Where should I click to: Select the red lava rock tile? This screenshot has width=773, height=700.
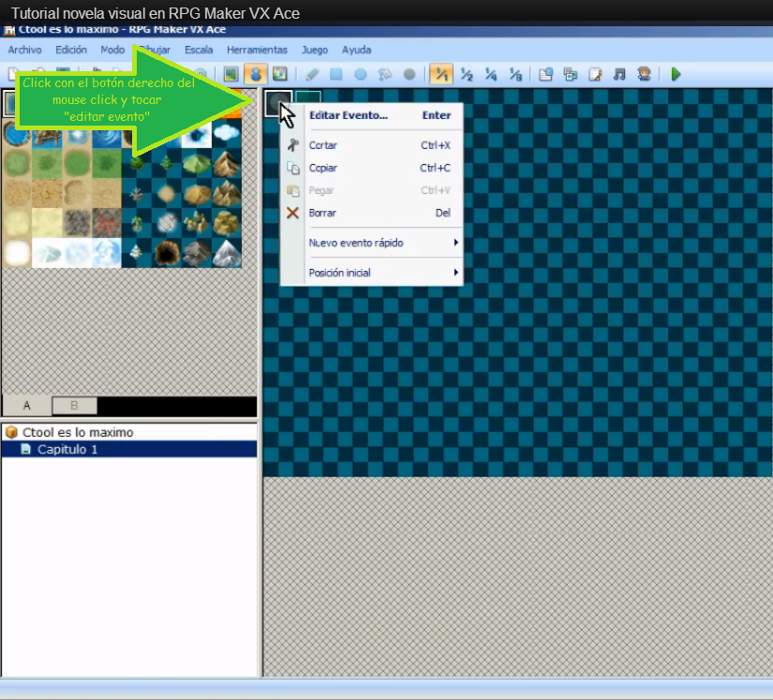click(107, 223)
